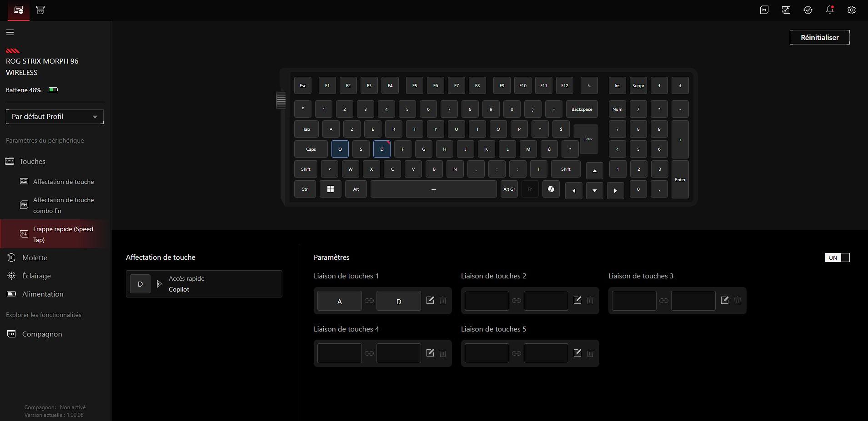This screenshot has width=868, height=421.
Task: Open the Molette settings page
Action: coord(35,258)
